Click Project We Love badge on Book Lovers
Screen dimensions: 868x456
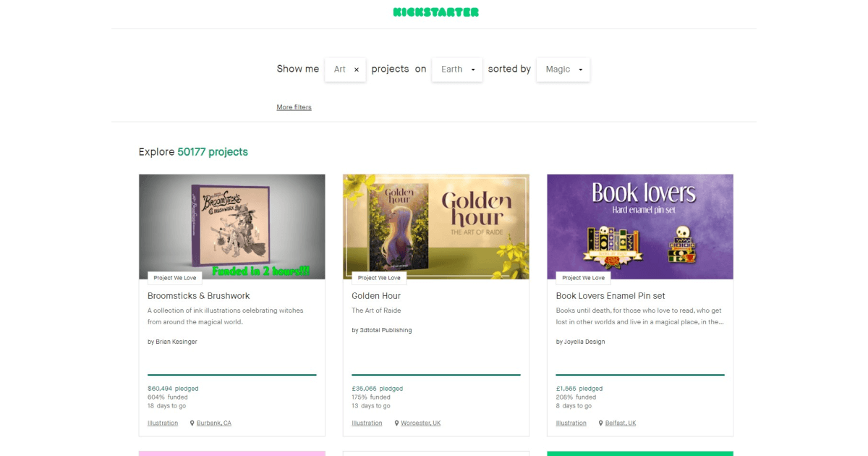[x=583, y=278]
